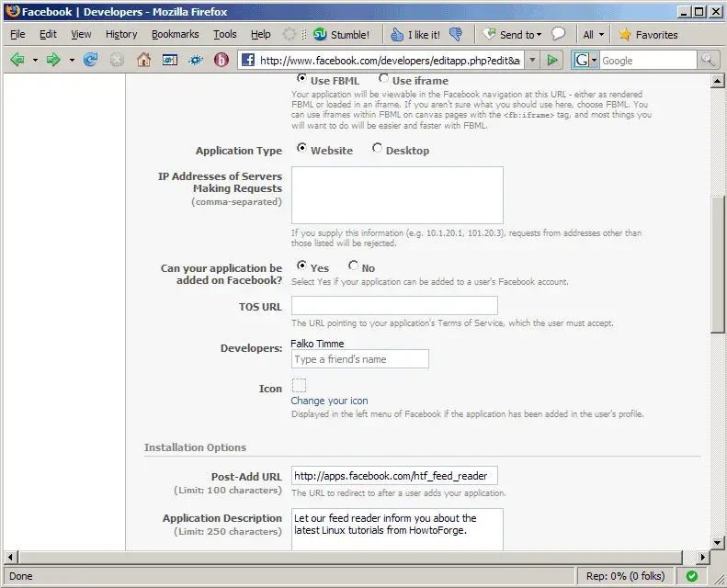Click the 'Installation Options' heading
Screen dimensions: 727x588
(x=195, y=447)
